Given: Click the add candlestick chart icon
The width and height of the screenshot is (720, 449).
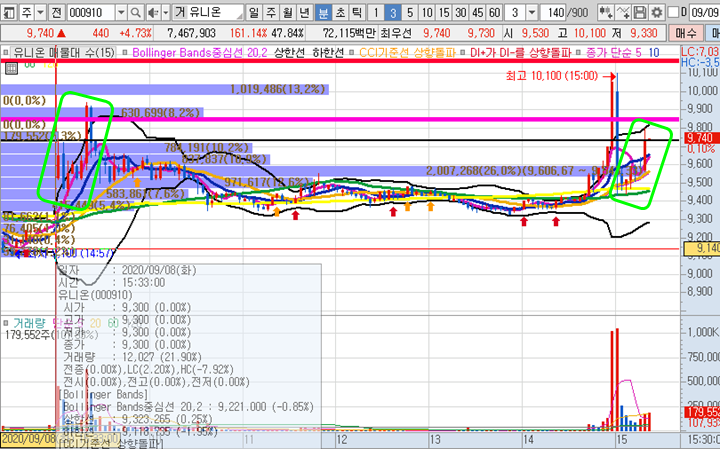Looking at the screenshot, I should tap(607, 12).
